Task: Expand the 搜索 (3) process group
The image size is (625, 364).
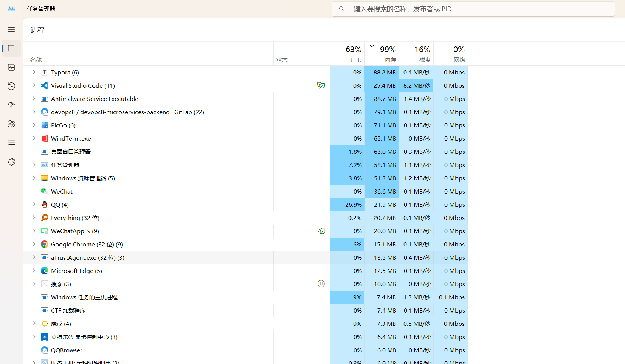Action: click(x=34, y=284)
